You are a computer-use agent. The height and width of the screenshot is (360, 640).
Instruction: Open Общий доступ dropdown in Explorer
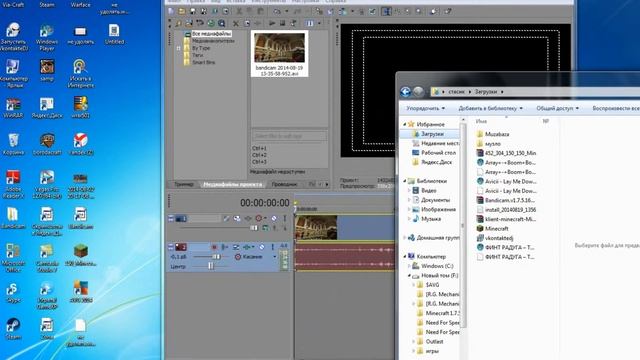pos(557,108)
